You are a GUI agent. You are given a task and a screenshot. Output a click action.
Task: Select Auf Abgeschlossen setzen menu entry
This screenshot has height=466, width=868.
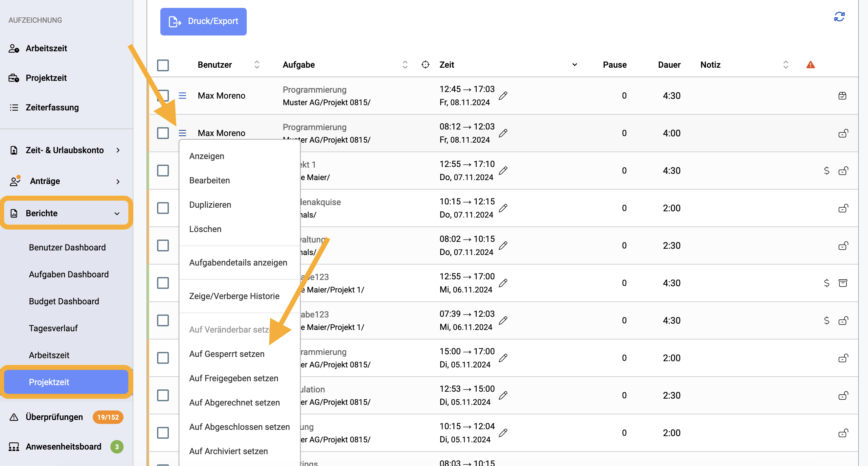[x=240, y=427]
